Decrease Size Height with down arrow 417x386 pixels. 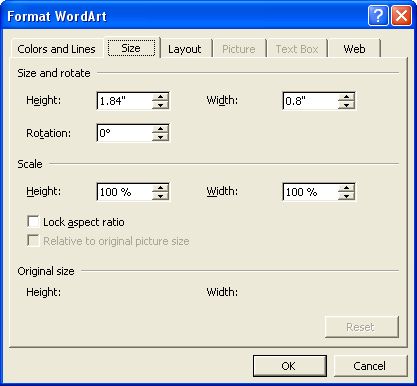(160, 105)
